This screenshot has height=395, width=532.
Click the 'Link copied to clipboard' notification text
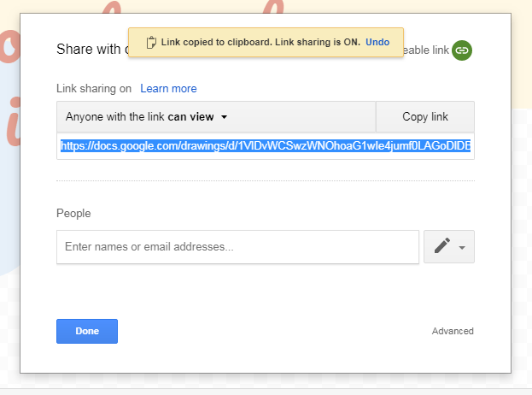(260, 42)
